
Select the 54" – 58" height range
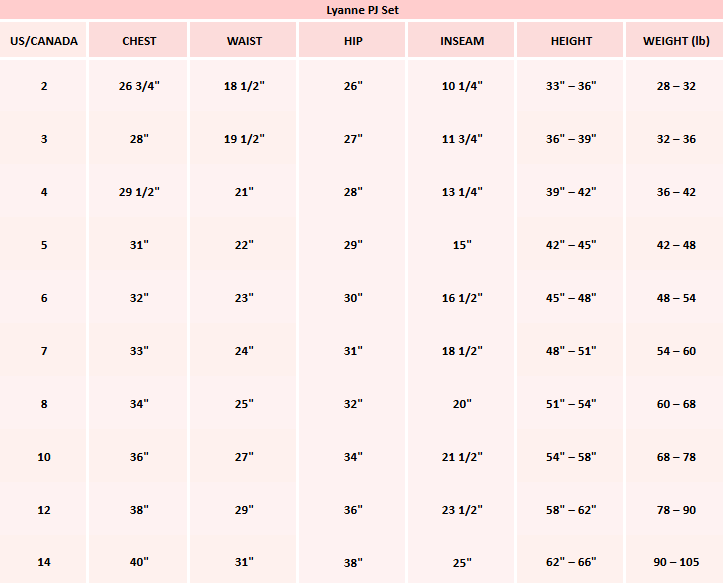(571, 457)
